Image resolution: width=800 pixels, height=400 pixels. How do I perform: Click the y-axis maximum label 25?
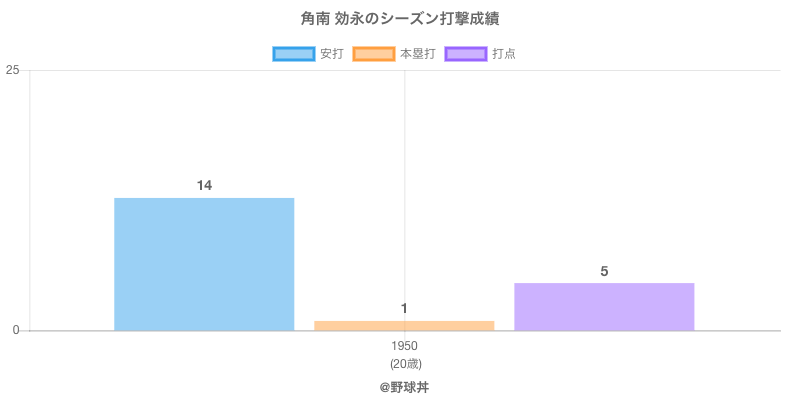click(x=13, y=70)
